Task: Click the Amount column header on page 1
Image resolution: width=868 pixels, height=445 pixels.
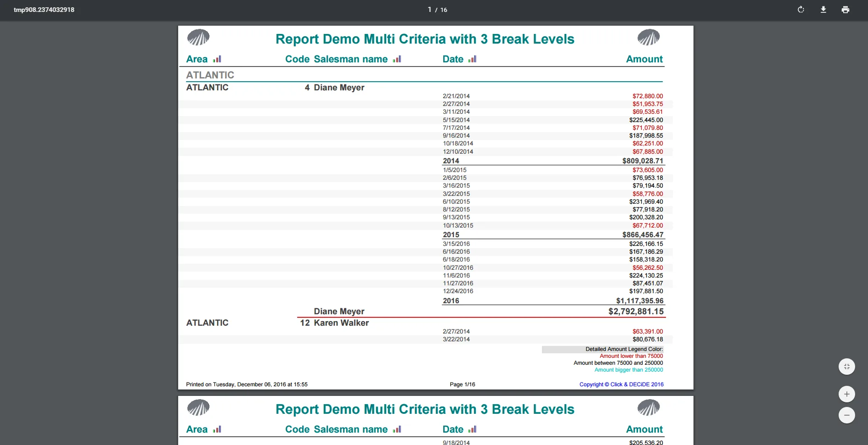Action: tap(644, 59)
